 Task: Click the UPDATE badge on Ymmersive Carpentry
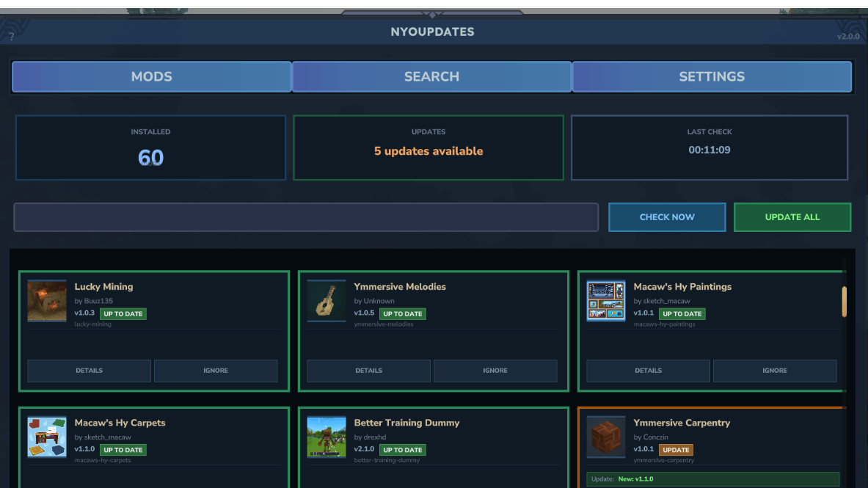pyautogui.click(x=676, y=450)
